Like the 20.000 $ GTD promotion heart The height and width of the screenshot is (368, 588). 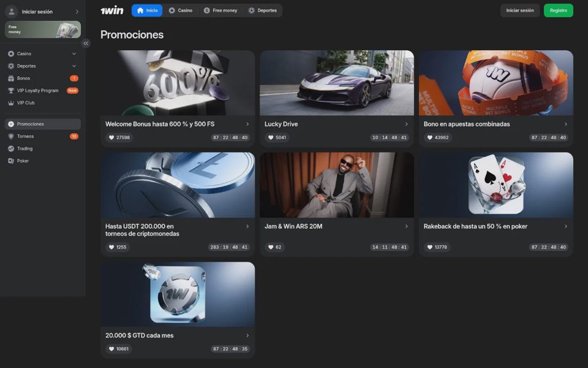click(111, 349)
